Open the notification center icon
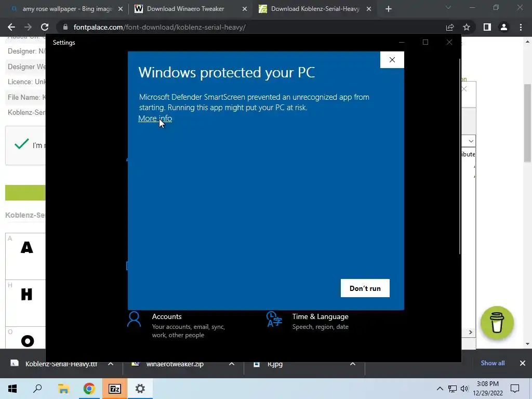The height and width of the screenshot is (399, 532). pos(515,389)
